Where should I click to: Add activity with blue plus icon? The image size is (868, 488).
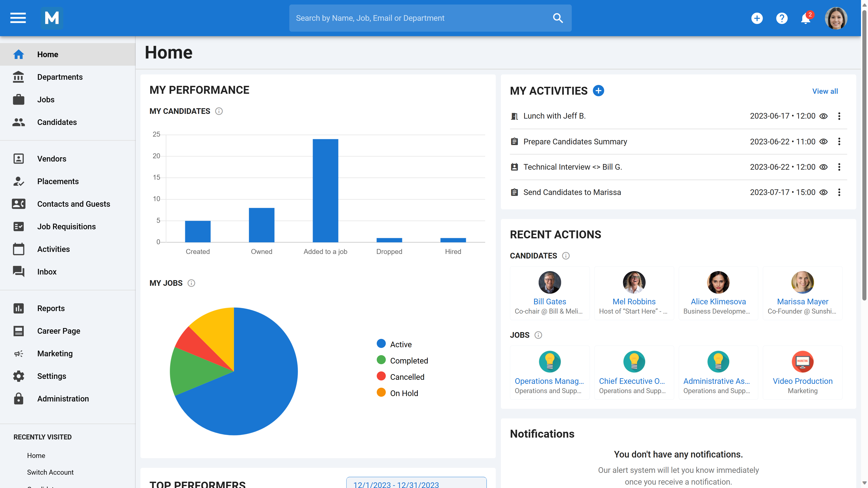(x=598, y=91)
